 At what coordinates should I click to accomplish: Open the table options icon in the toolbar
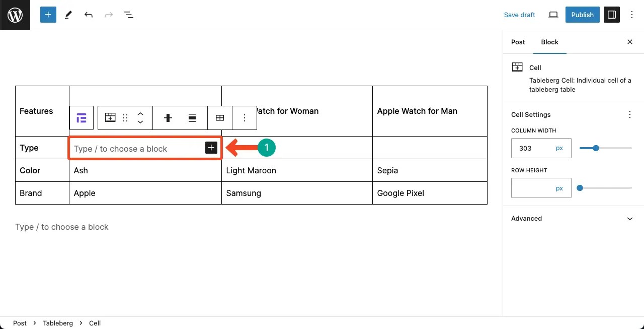click(220, 117)
